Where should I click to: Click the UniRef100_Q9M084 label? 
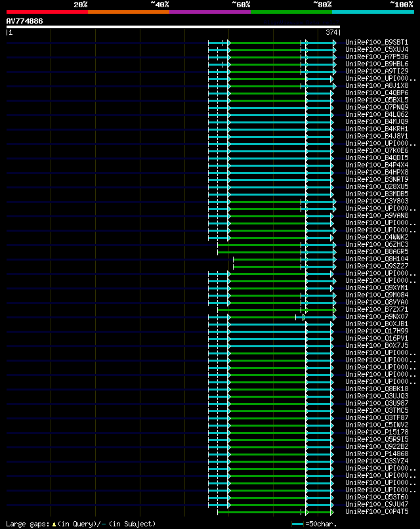point(377,295)
